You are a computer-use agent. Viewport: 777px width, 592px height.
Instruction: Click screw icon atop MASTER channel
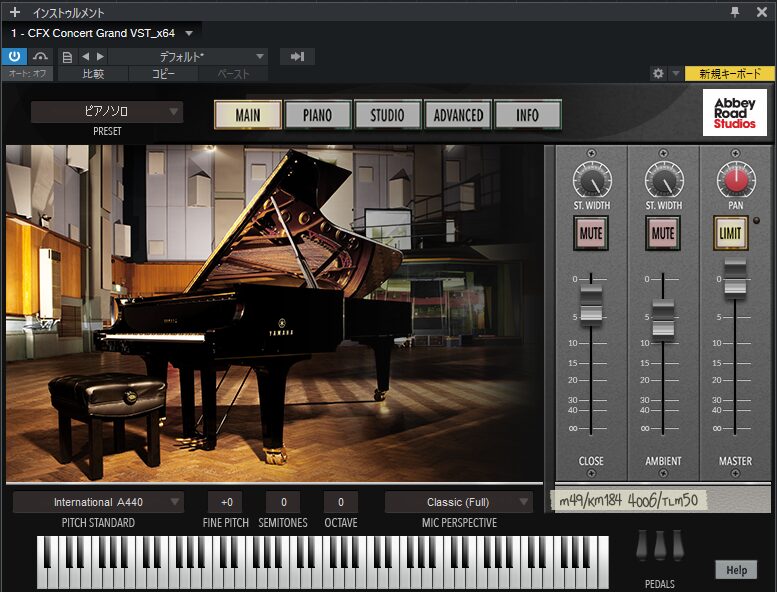coord(735,153)
